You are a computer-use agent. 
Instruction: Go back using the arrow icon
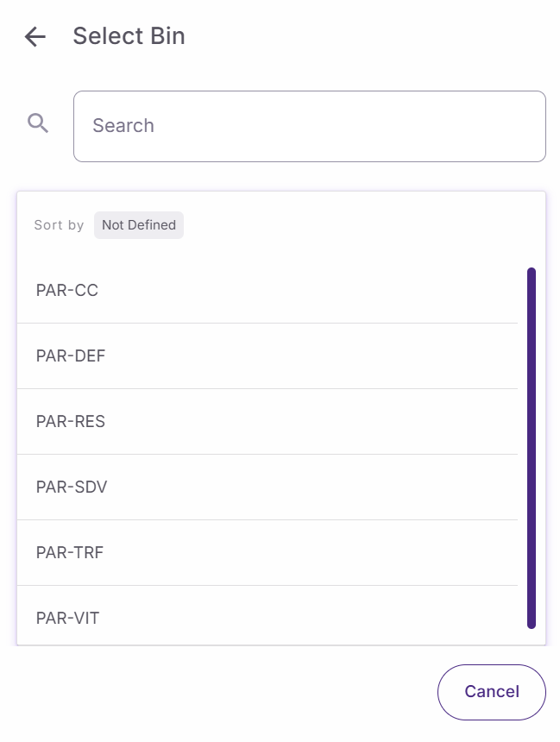pyautogui.click(x=35, y=36)
